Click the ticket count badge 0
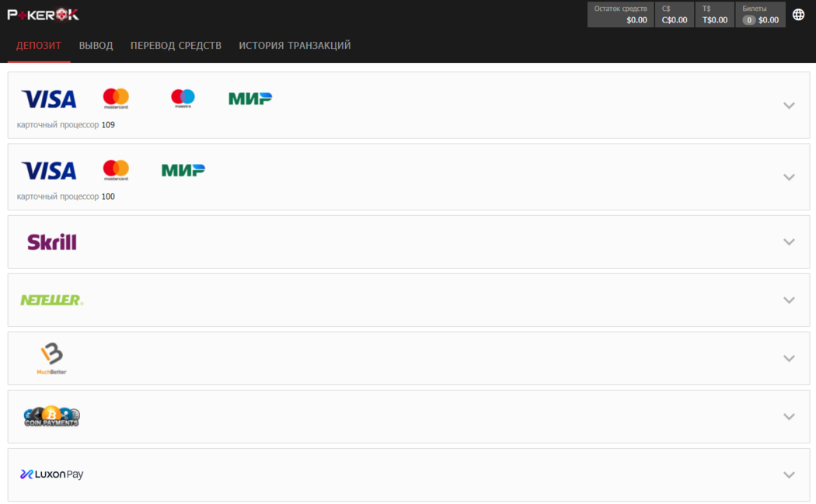Screen dimensions: 816x504 click(749, 20)
